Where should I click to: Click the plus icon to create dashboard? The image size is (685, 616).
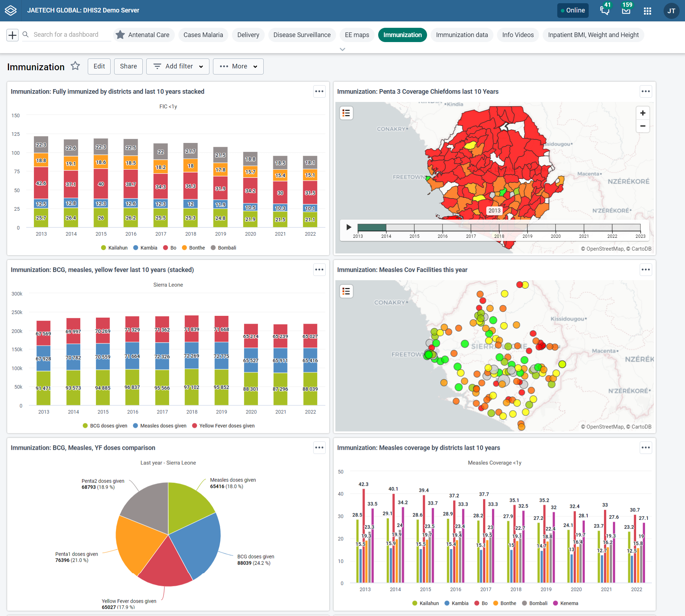click(12, 35)
